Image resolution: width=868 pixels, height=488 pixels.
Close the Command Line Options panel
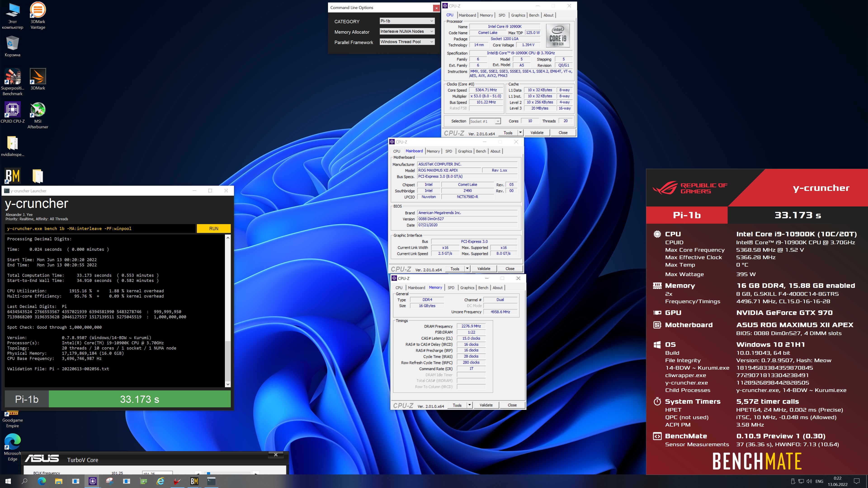436,8
